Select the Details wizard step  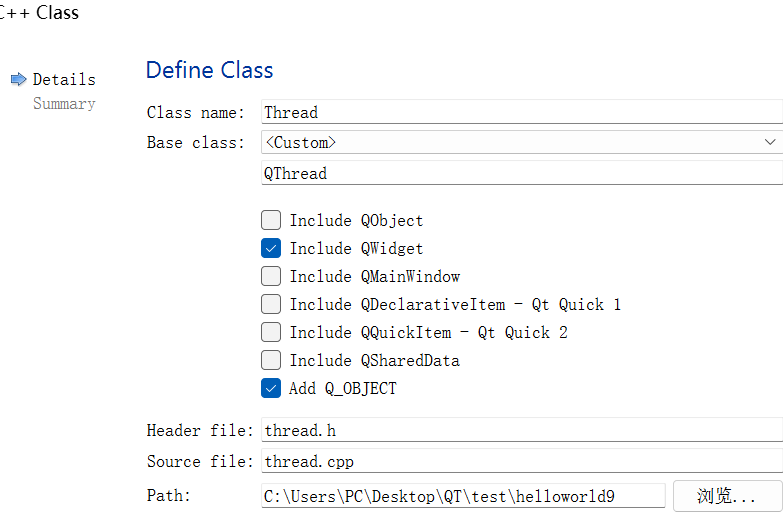[64, 79]
